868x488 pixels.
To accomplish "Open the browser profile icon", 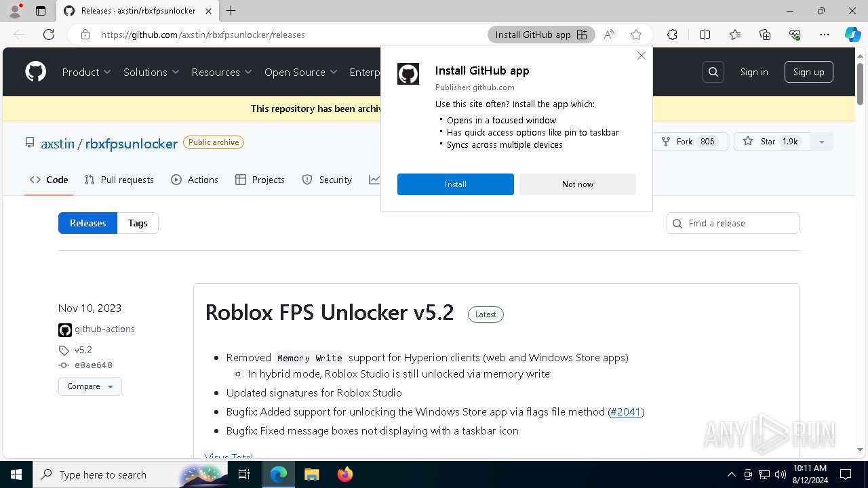I will pyautogui.click(x=15, y=11).
